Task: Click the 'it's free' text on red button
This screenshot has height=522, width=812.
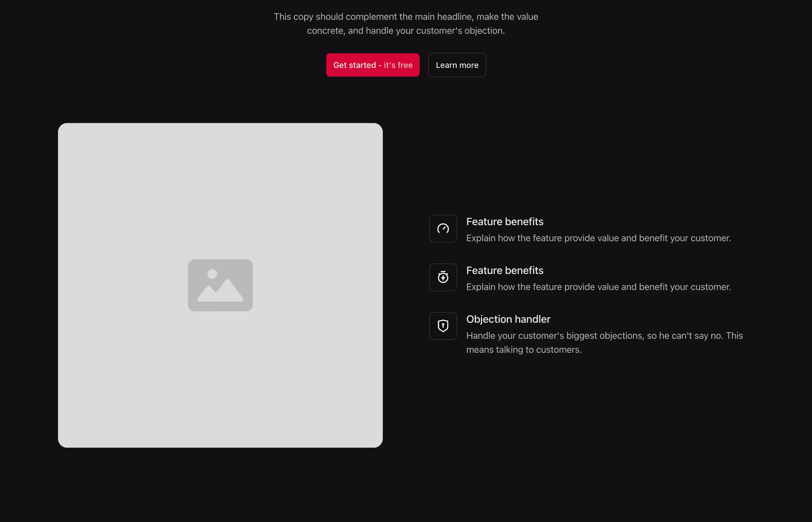Action: click(398, 65)
